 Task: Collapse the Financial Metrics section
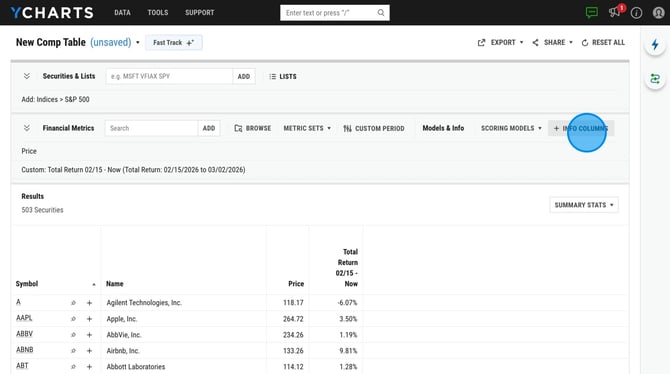[26, 128]
